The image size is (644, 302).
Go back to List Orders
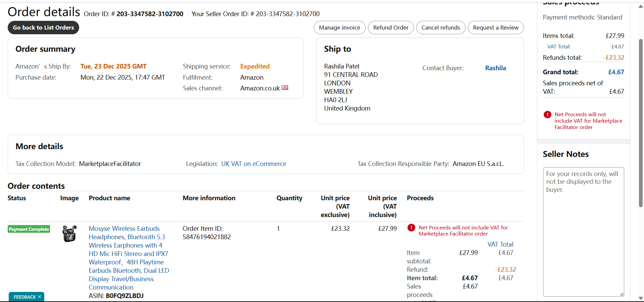(x=43, y=28)
